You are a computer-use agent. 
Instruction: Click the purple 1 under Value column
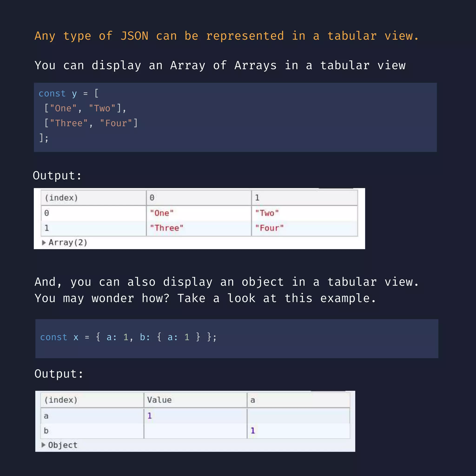149,416
